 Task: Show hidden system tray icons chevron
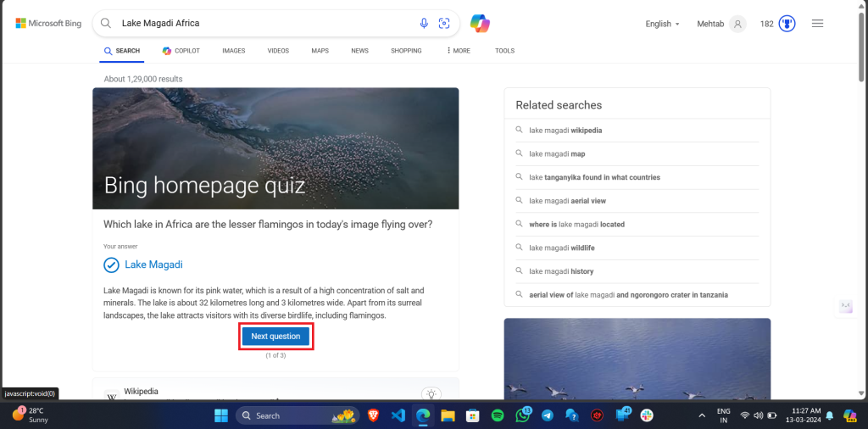coord(702,415)
